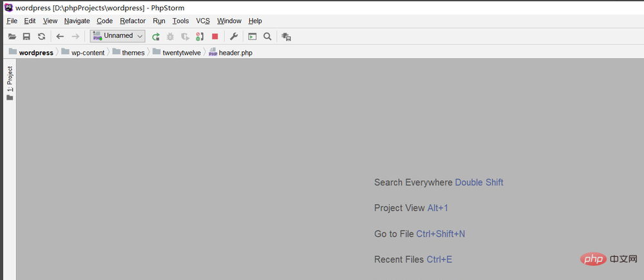Open the Navigate menu
The width and height of the screenshot is (644, 280).
(x=77, y=21)
